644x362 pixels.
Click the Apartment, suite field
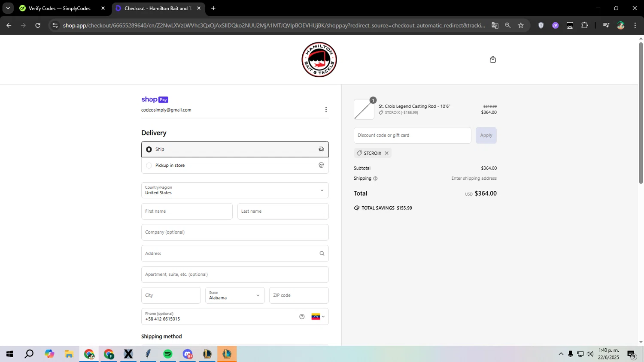235,275
